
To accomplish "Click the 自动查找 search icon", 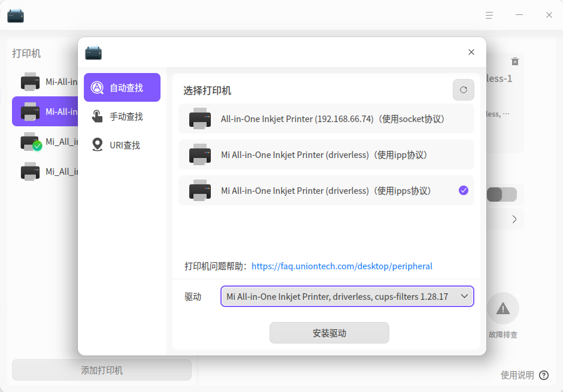I will coord(97,87).
